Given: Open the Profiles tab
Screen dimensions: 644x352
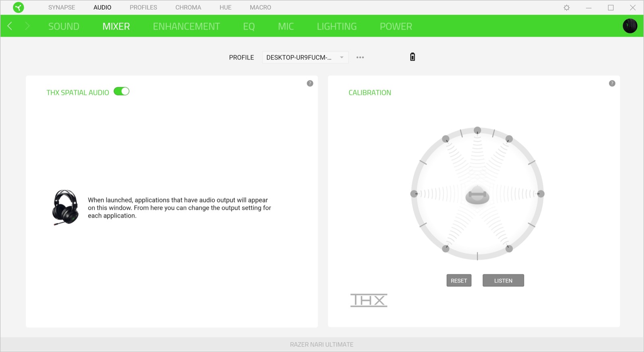Looking at the screenshot, I should [143, 7].
